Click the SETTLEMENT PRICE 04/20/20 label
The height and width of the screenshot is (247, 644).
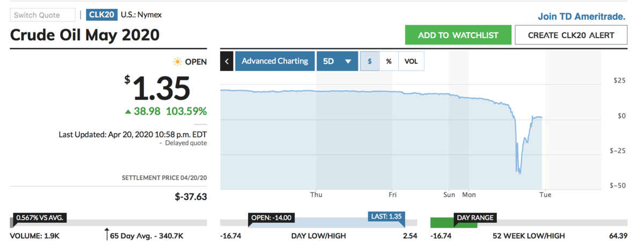[164, 178]
